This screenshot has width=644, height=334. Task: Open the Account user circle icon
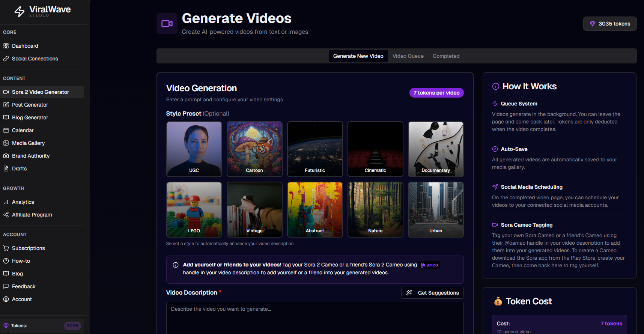pos(6,299)
